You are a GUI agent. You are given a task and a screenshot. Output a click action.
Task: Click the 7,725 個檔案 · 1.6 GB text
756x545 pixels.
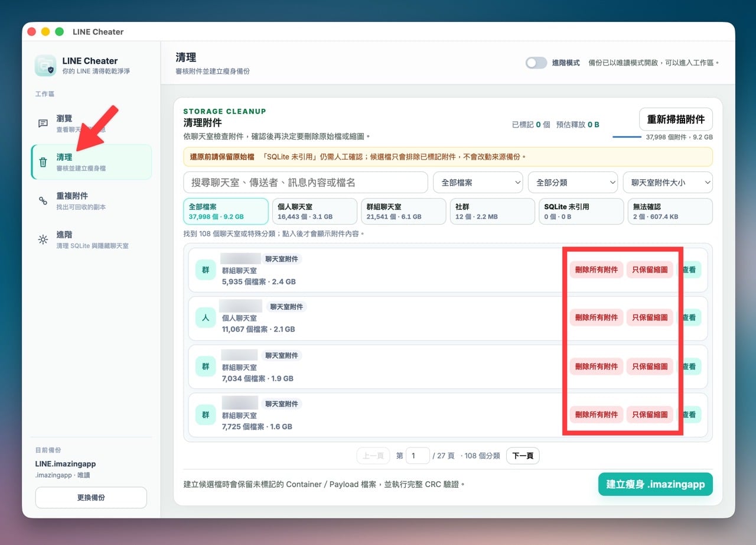257,427
